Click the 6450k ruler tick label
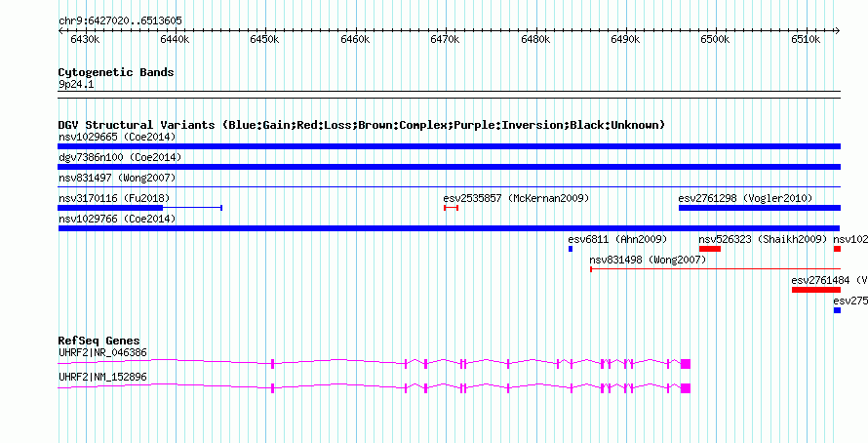The width and height of the screenshot is (868, 443). pyautogui.click(x=265, y=40)
